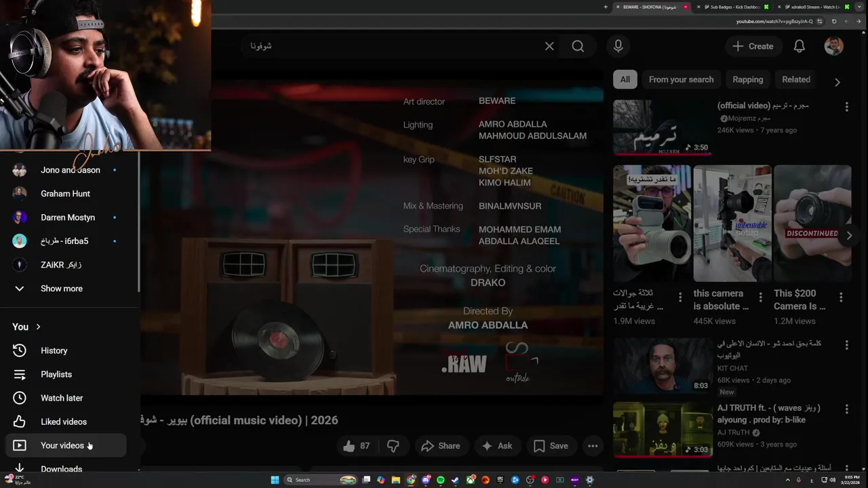Open the video's three-dot more actions
This screenshot has width=868, height=488.
593,446
